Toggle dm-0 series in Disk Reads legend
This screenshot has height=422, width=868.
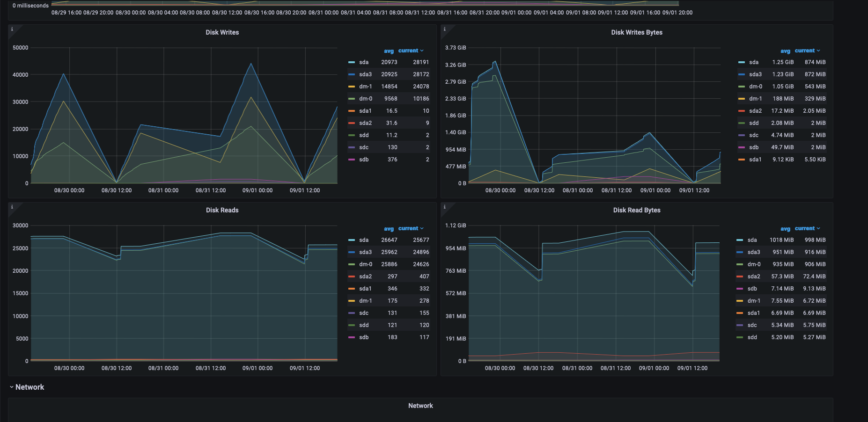366,264
